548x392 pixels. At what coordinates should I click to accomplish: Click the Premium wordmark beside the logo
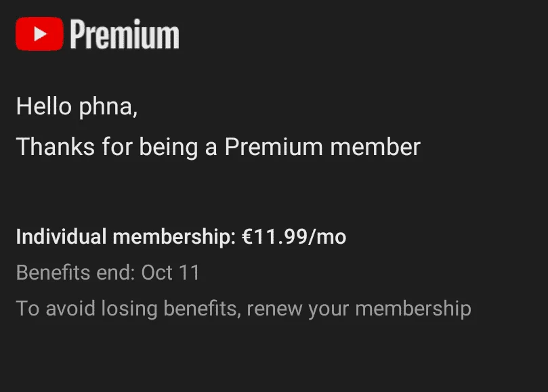(125, 35)
